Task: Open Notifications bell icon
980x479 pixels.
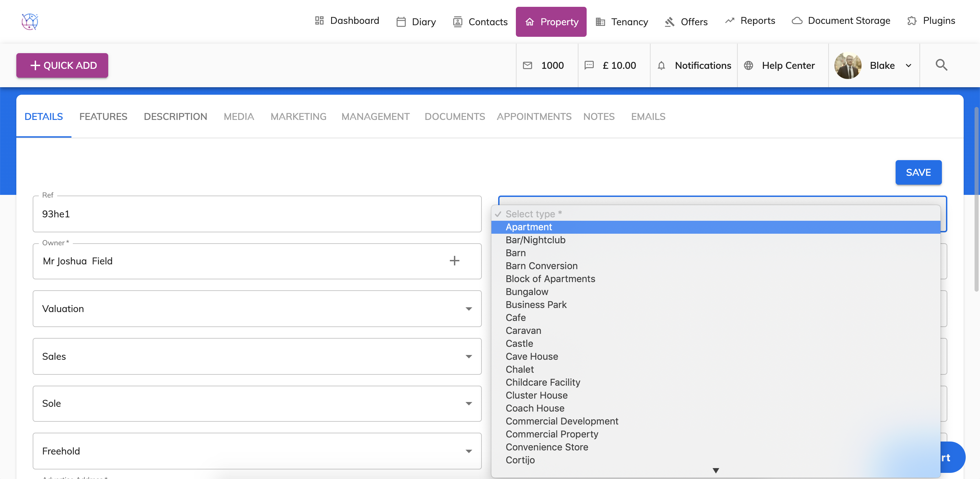Action: (661, 65)
